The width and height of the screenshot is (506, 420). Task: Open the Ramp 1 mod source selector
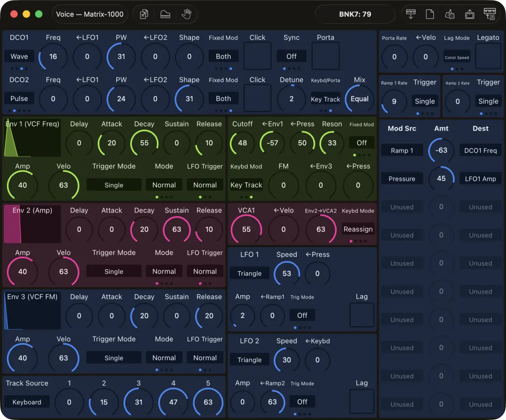402,151
